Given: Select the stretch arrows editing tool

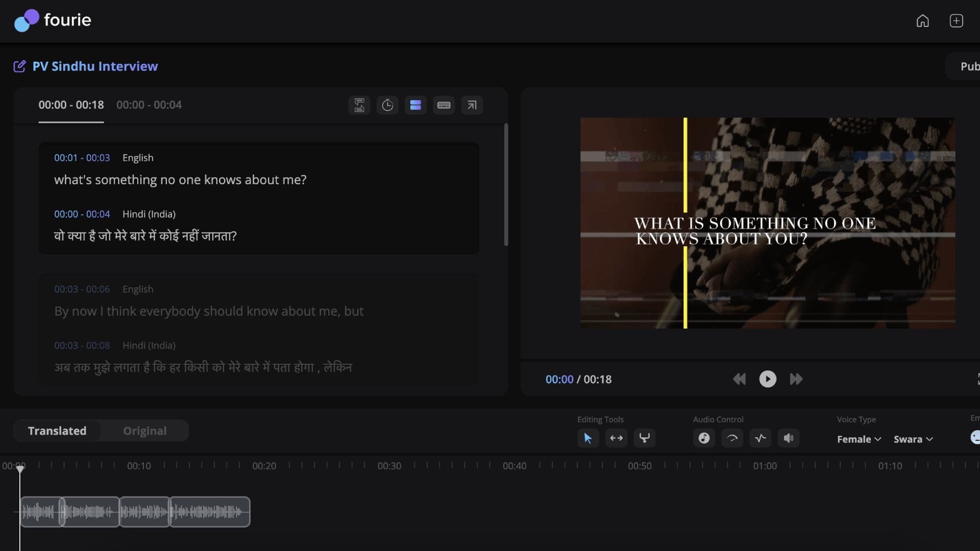Looking at the screenshot, I should click(x=616, y=438).
